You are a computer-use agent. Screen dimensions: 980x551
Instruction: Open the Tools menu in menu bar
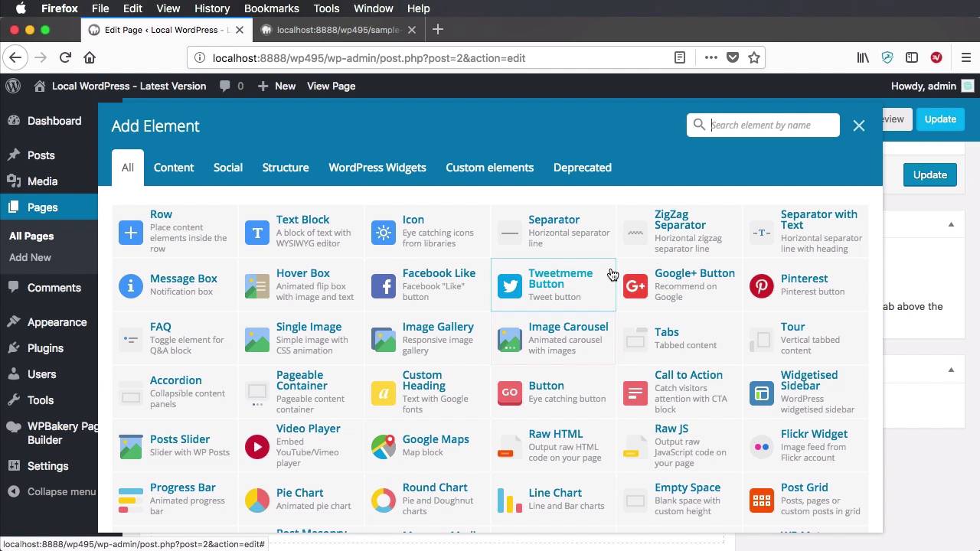pos(326,8)
